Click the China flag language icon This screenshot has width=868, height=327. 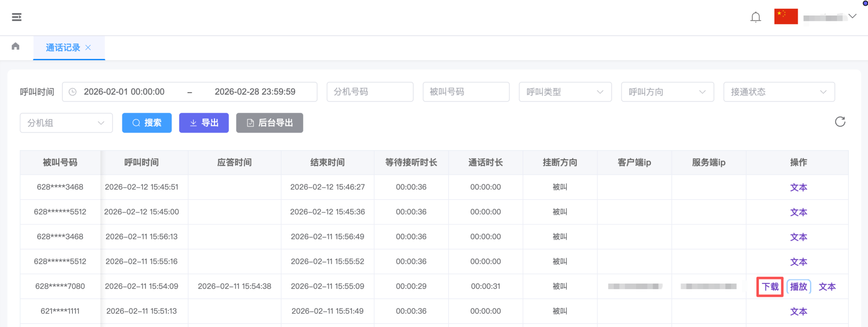(785, 17)
